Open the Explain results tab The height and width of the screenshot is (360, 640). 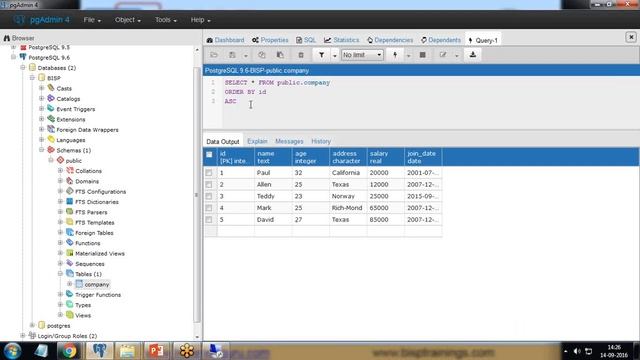pyautogui.click(x=257, y=141)
